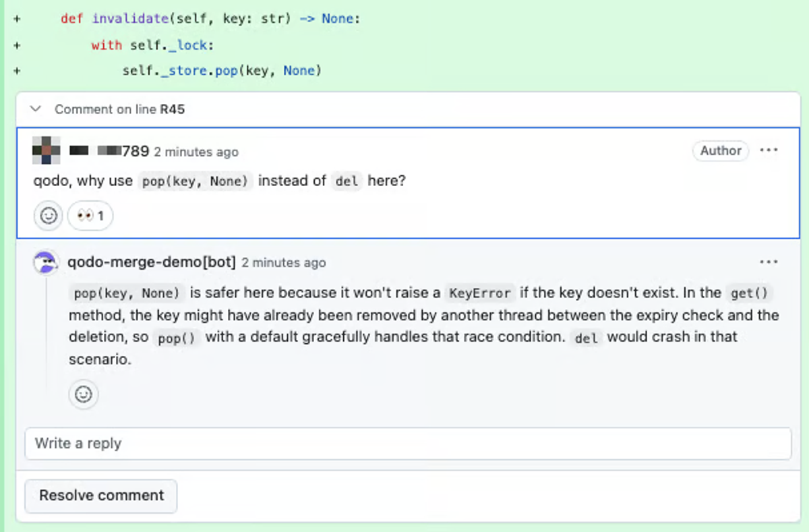The height and width of the screenshot is (532, 809).
Task: Click the Resolve comment button
Action: tap(101, 496)
